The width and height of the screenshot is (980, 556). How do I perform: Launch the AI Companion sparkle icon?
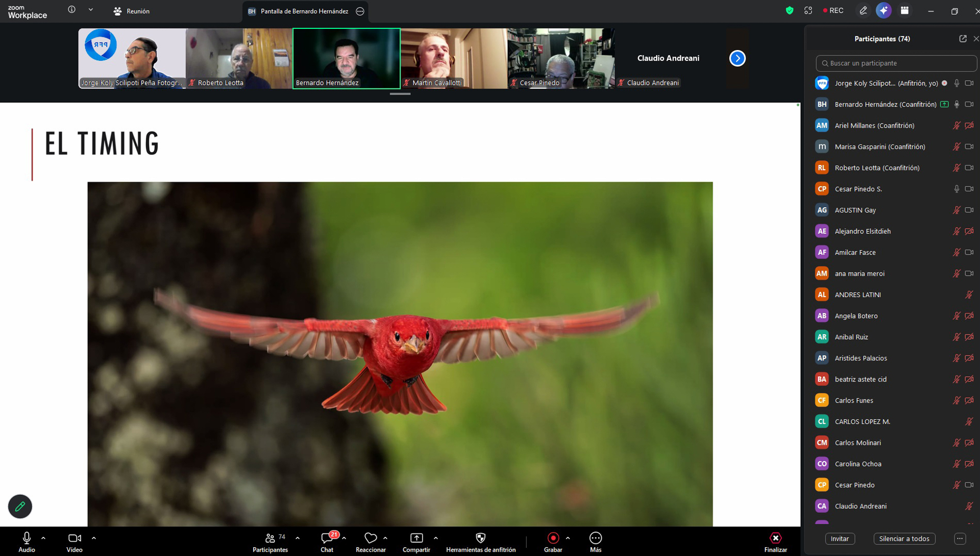coord(883,10)
